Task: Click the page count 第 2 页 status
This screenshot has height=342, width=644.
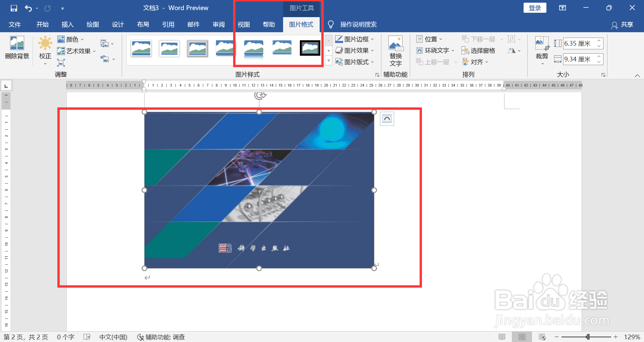Action: 26,337
